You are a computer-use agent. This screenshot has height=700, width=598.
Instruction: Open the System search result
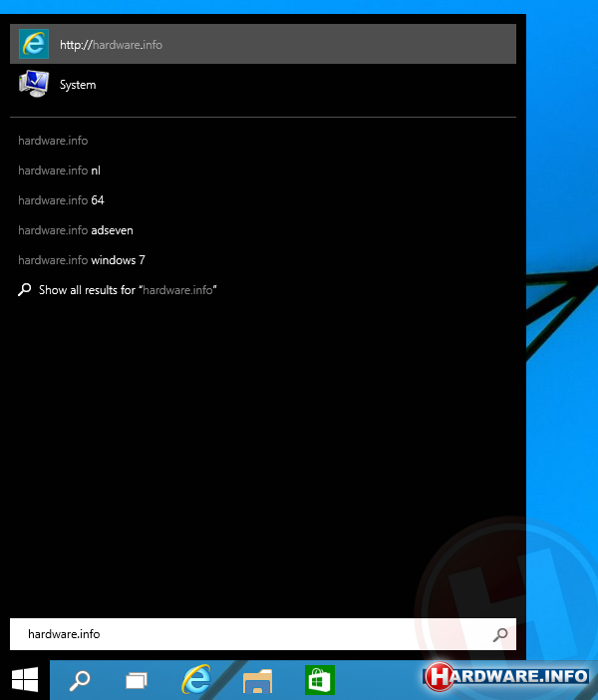coord(263,85)
